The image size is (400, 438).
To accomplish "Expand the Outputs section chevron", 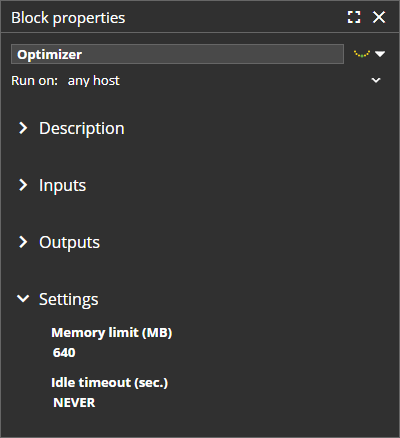I will coord(23,242).
